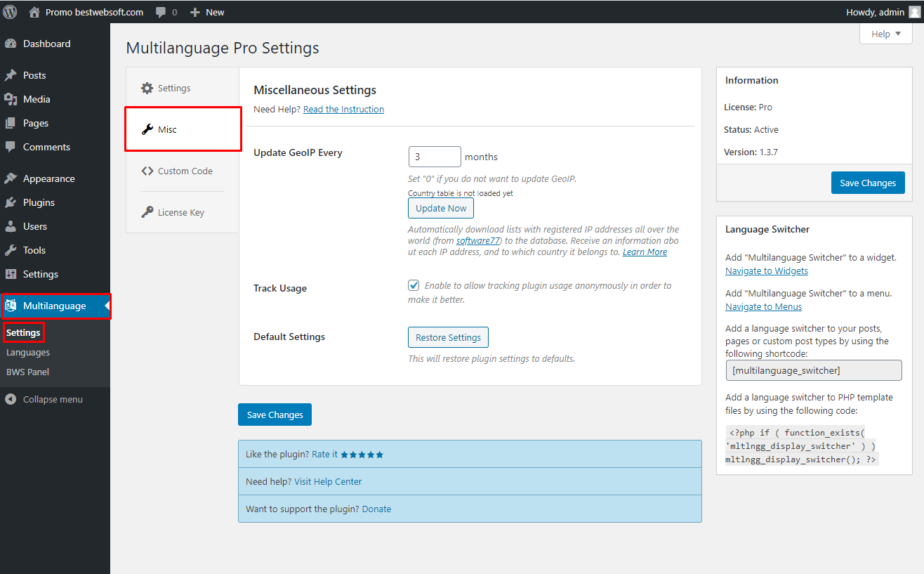Click the Donate link
Image resolution: width=924 pixels, height=574 pixels.
376,509
